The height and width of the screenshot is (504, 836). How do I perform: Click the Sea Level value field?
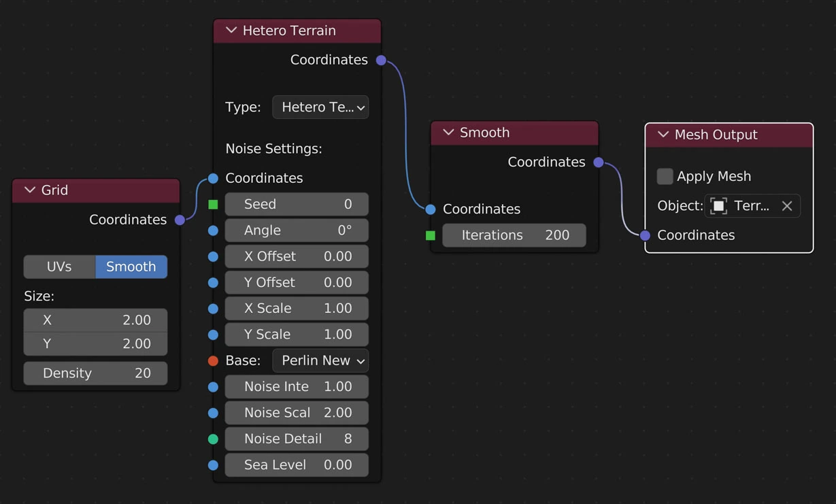[297, 465]
